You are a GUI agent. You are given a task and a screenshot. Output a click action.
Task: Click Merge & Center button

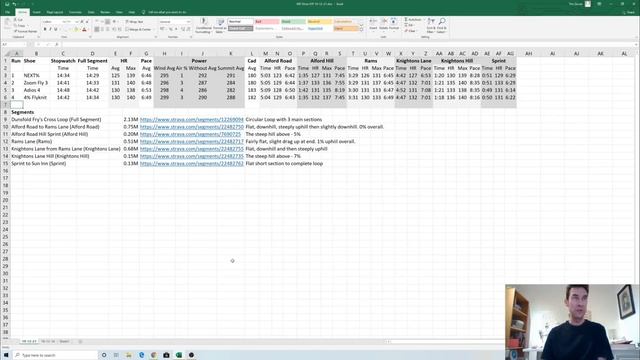point(138,29)
